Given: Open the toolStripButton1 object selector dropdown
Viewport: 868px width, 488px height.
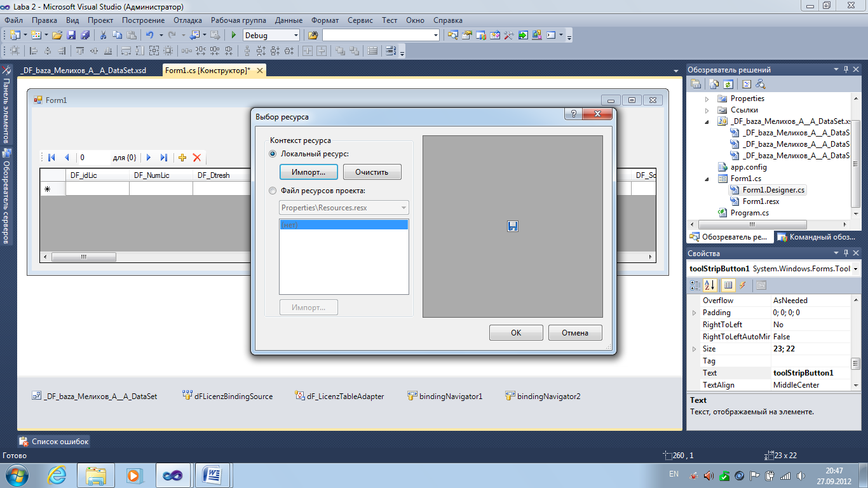Looking at the screenshot, I should 856,269.
